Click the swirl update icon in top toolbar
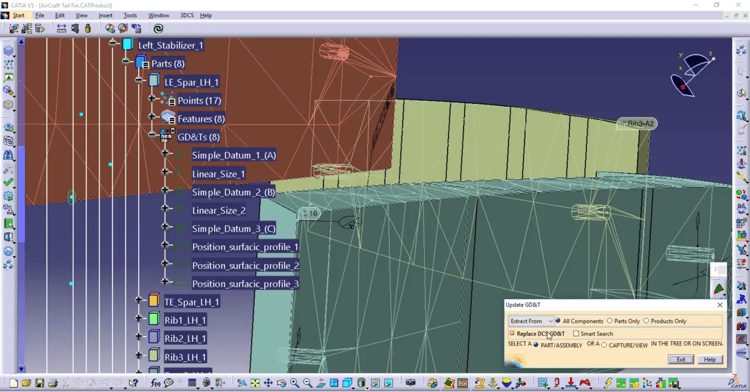This screenshot has width=750, height=392. (158, 28)
